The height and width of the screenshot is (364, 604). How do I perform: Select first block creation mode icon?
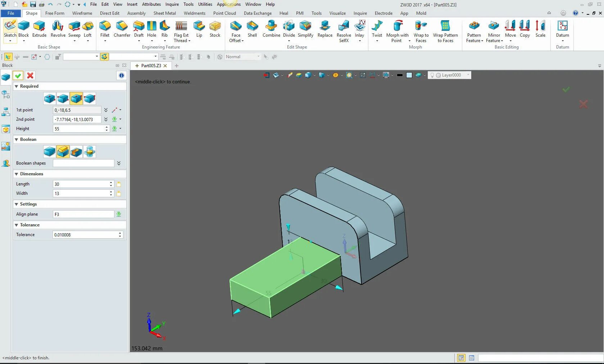point(50,98)
